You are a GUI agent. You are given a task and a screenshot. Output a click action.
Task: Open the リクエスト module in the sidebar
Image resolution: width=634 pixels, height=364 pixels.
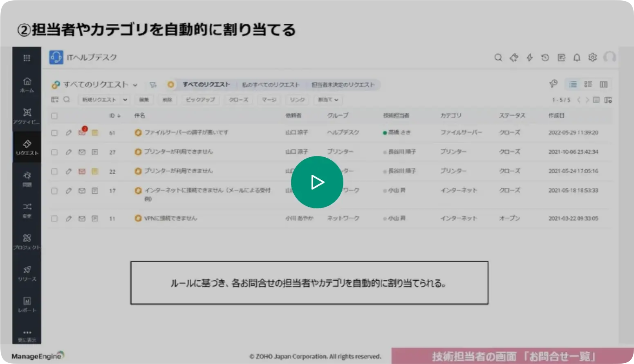(27, 147)
